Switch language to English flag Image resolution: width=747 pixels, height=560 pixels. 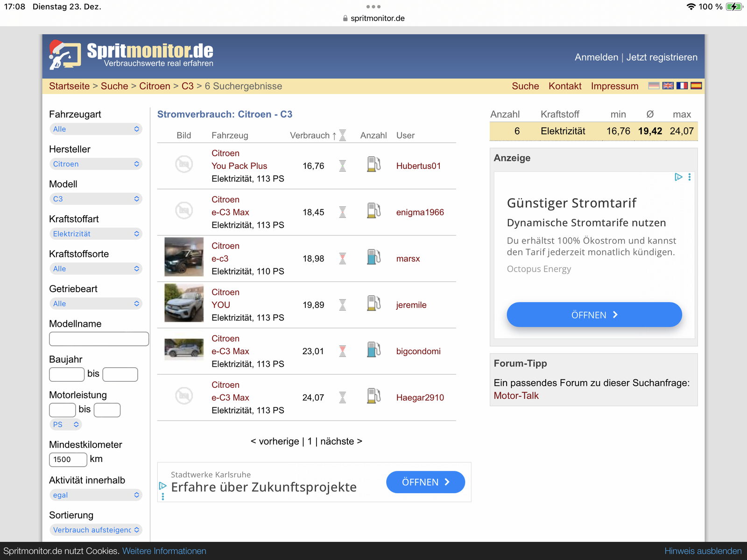click(668, 86)
